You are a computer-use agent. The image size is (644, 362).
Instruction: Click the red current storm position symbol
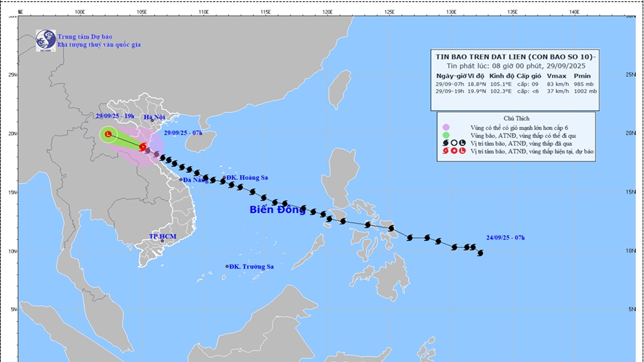[x=142, y=147]
